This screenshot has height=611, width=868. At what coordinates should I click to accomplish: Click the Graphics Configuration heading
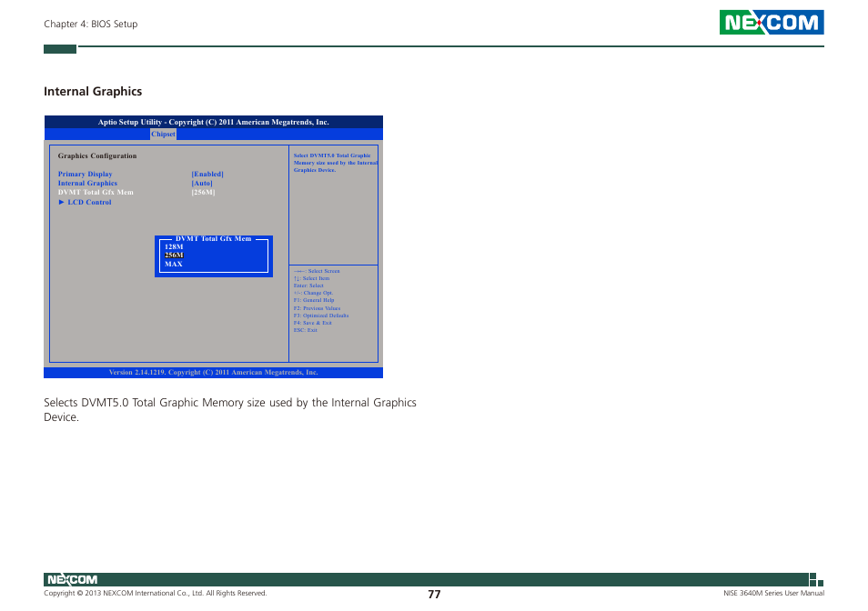click(x=97, y=155)
